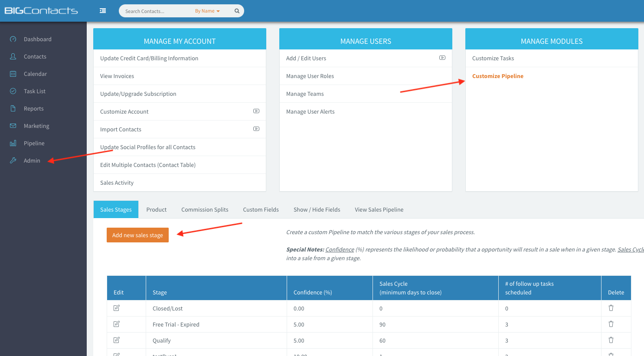Open Update/Upgrade Subscription
The height and width of the screenshot is (356, 644).
pyautogui.click(x=138, y=94)
